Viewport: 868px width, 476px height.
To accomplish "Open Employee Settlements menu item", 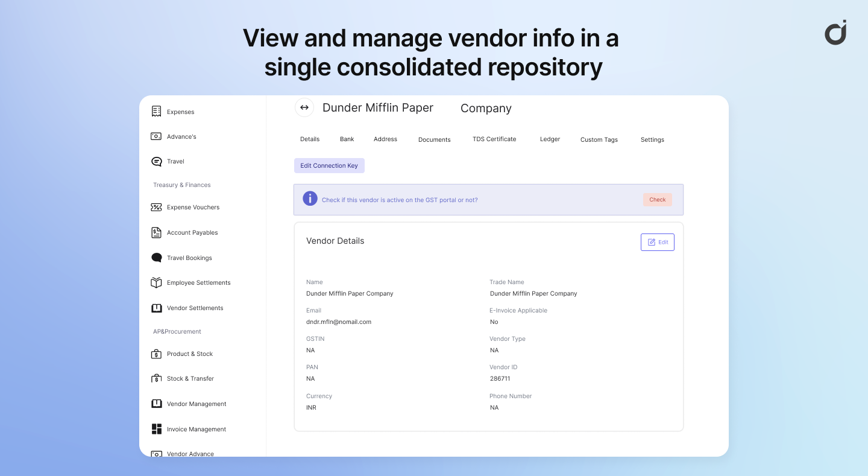I will pos(199,282).
